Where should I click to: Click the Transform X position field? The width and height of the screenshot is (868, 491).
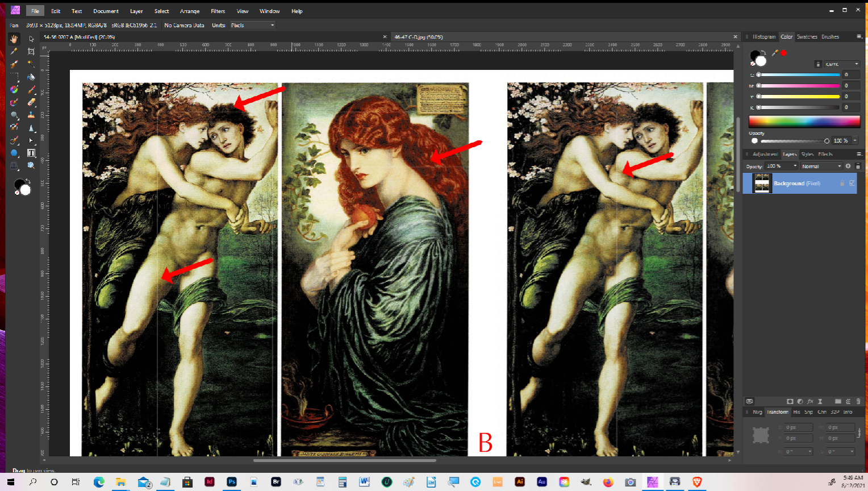pos(799,427)
